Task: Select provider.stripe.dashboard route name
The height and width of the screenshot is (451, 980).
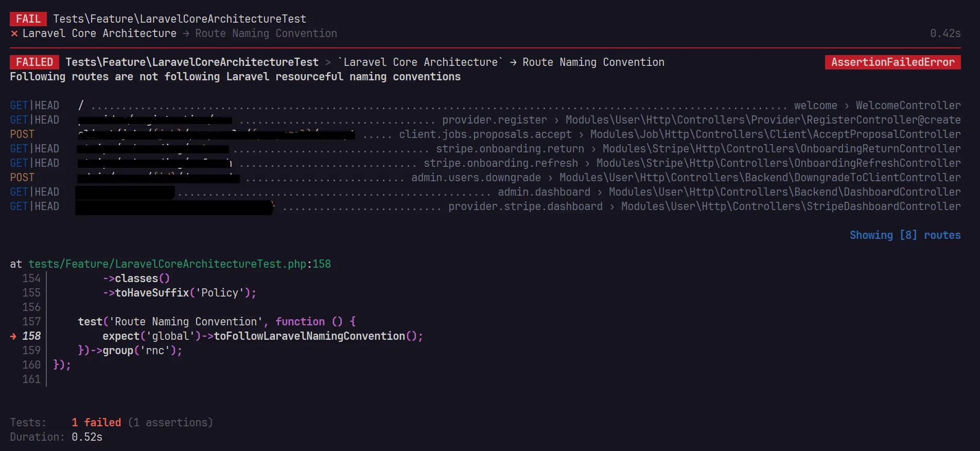Action: pyautogui.click(x=526, y=206)
